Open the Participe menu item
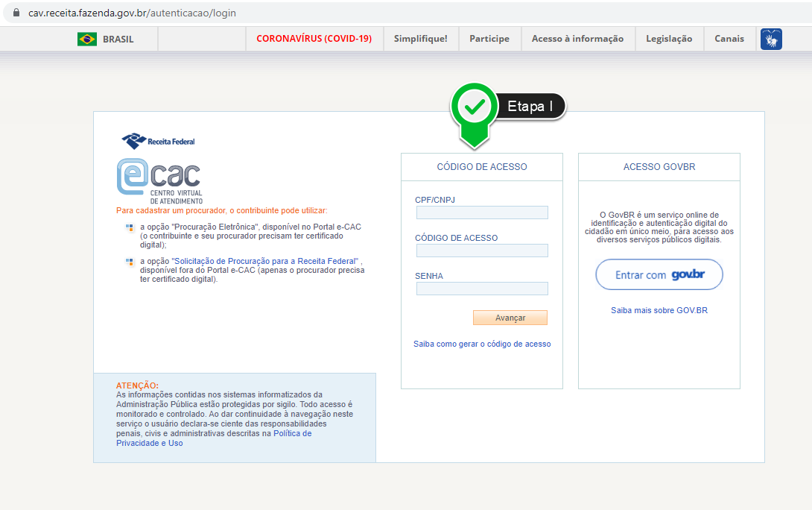This screenshot has height=510, width=812. [489, 39]
